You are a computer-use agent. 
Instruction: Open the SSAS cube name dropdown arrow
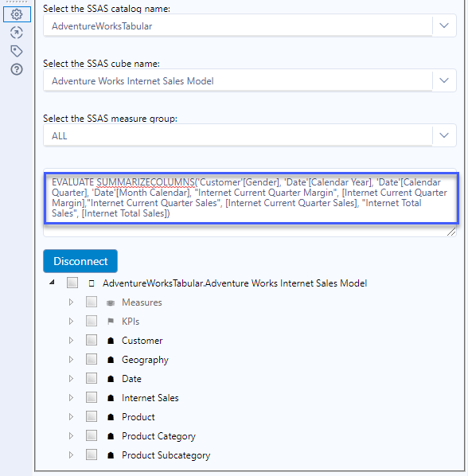click(x=444, y=80)
